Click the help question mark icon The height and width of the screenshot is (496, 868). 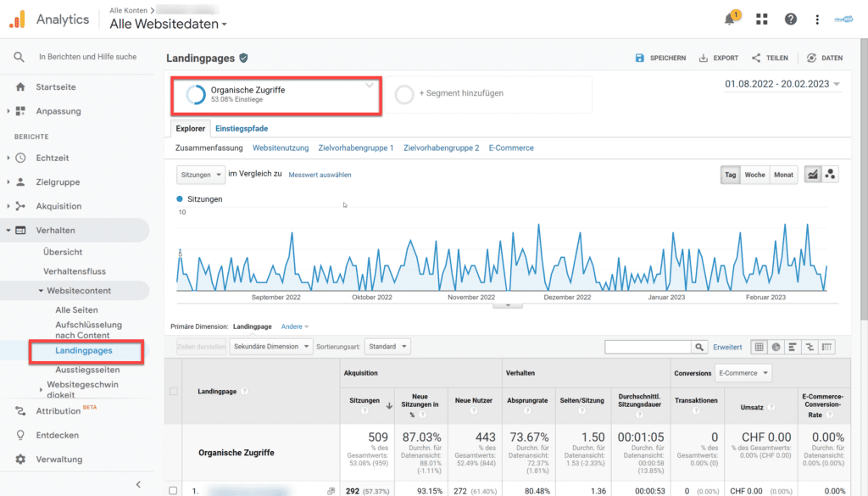click(x=791, y=20)
